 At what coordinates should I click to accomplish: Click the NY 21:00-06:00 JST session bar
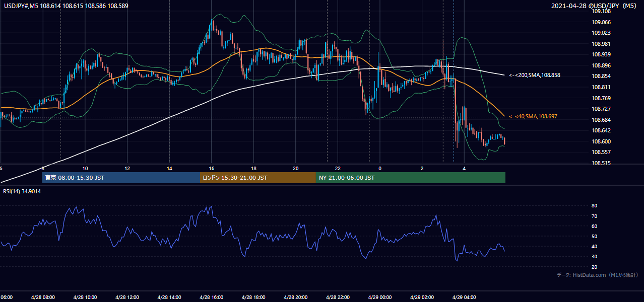coord(411,178)
